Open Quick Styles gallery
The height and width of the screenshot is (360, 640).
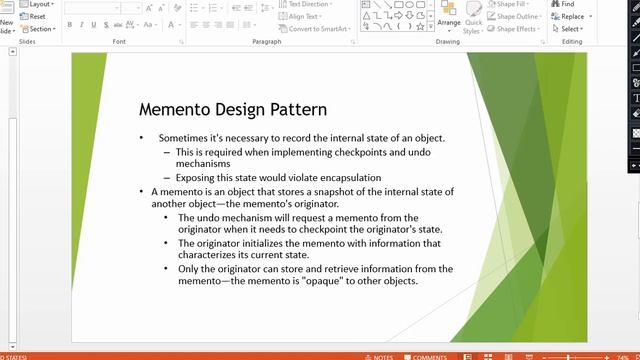[473, 17]
